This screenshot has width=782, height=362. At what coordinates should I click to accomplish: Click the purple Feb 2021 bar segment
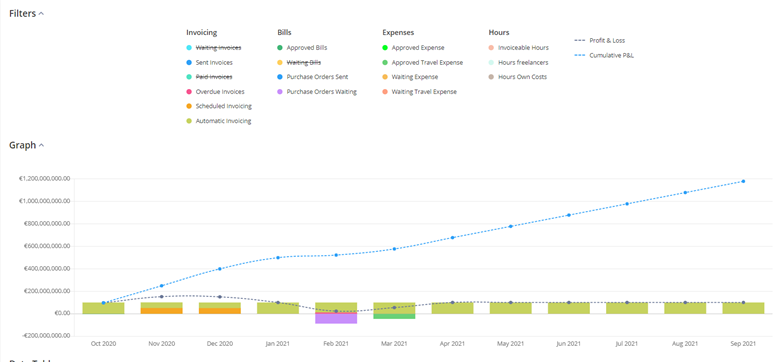click(x=336, y=319)
